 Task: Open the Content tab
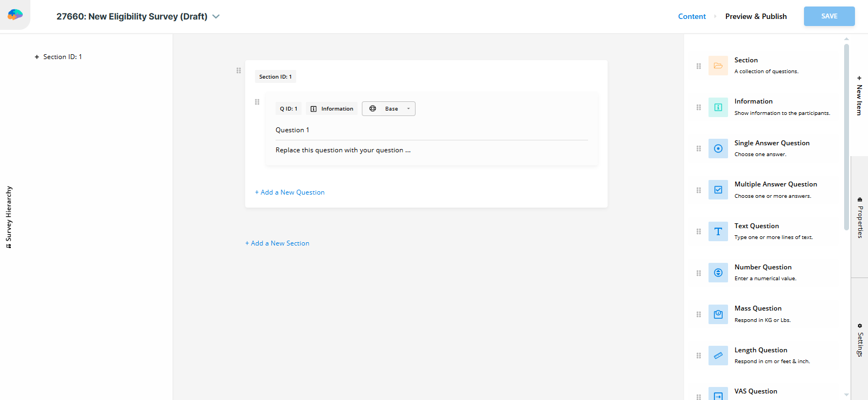click(692, 16)
